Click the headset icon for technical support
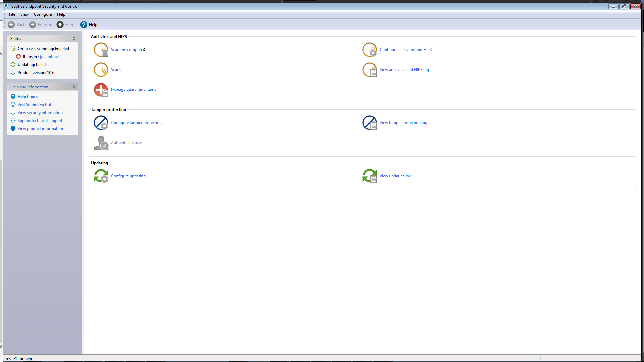The width and height of the screenshot is (644, 362). click(13, 121)
